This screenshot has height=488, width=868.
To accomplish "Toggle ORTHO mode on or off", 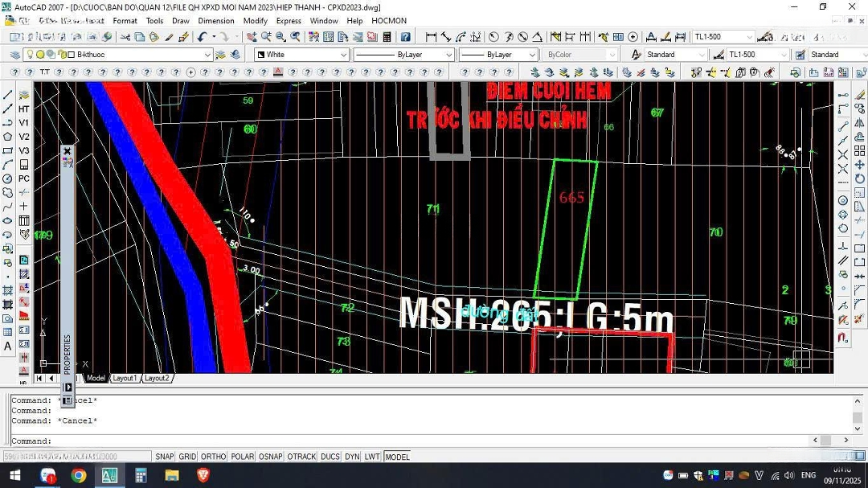I will pyautogui.click(x=213, y=457).
